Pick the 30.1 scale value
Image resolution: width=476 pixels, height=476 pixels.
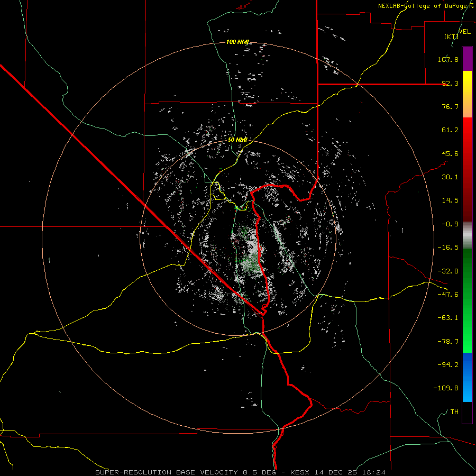tap(450, 177)
